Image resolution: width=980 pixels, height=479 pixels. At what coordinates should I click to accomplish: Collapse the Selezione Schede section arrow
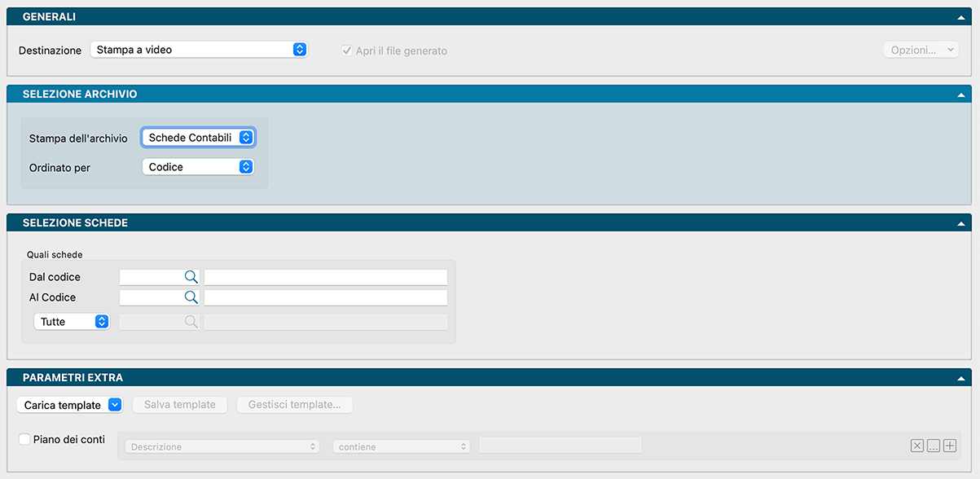pyautogui.click(x=961, y=223)
